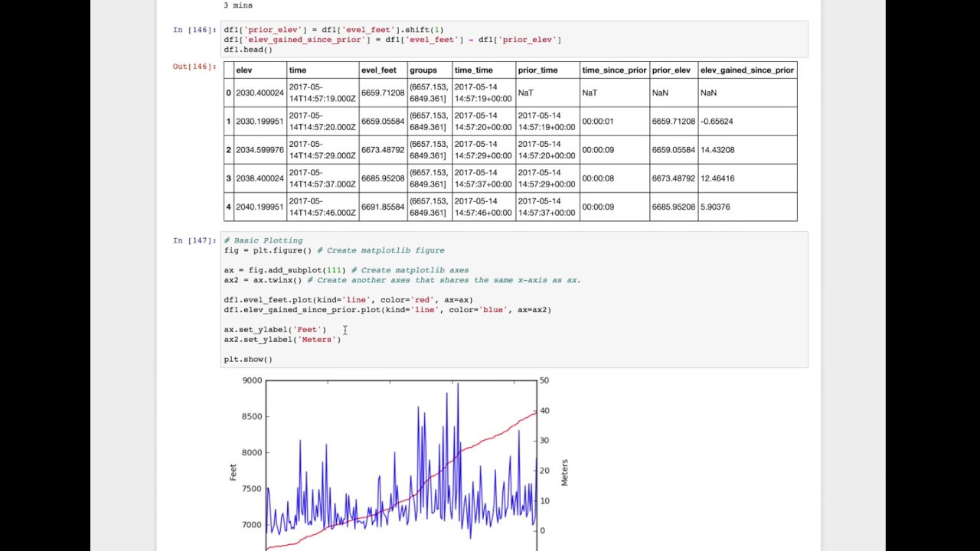This screenshot has height=551, width=980.
Task: Click the '3 mins' output text
Action: pos(238,5)
